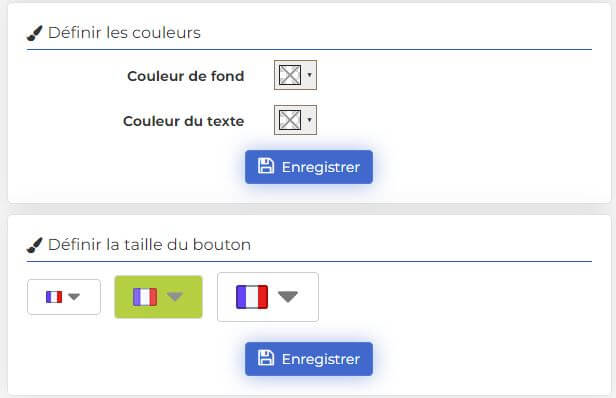Click the paintbrush icon beside Définir les couleurs

(x=34, y=33)
